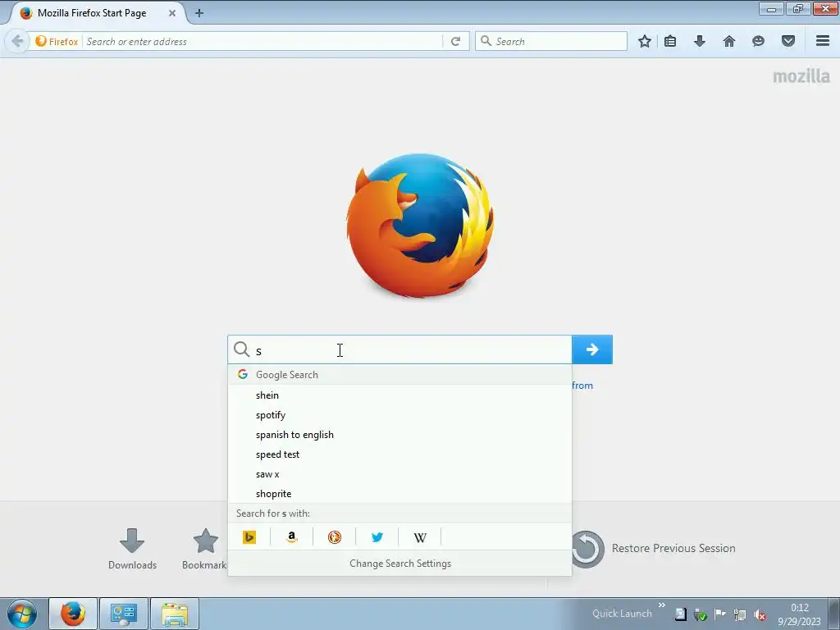Go to the Home page icon

pyautogui.click(x=729, y=41)
